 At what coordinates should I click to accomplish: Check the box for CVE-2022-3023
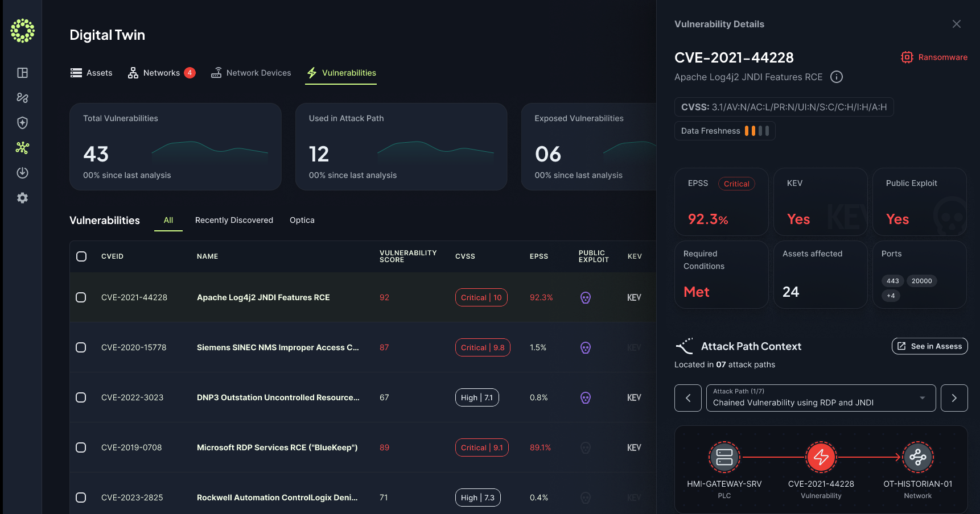coord(81,397)
